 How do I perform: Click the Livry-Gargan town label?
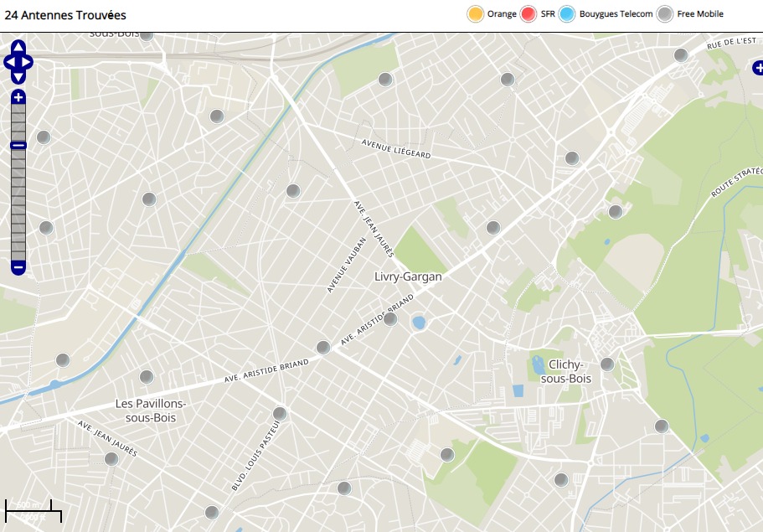click(408, 276)
